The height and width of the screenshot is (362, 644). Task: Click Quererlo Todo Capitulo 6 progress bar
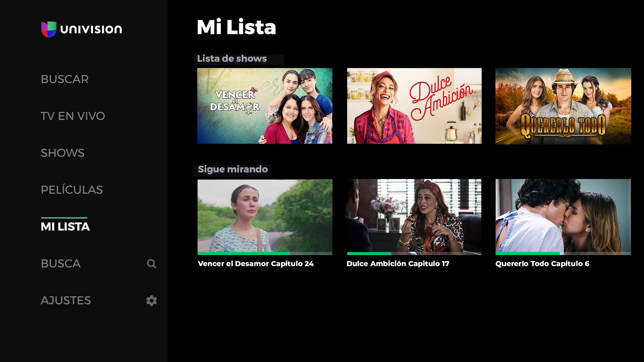tap(563, 253)
